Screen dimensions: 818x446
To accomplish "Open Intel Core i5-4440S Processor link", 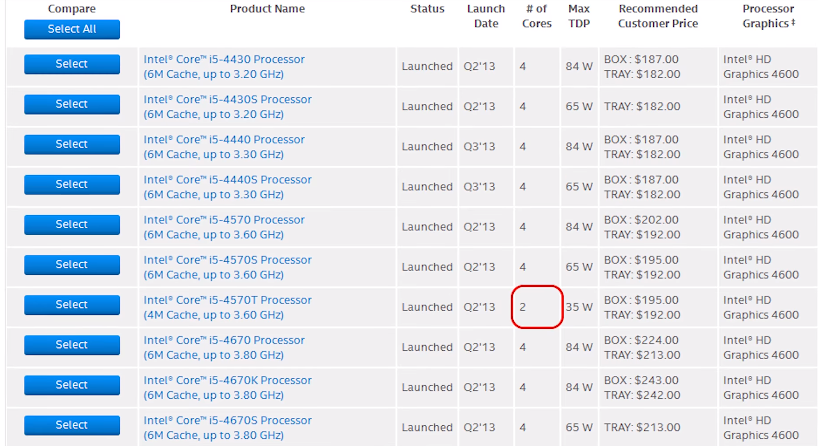I will pos(227,187).
